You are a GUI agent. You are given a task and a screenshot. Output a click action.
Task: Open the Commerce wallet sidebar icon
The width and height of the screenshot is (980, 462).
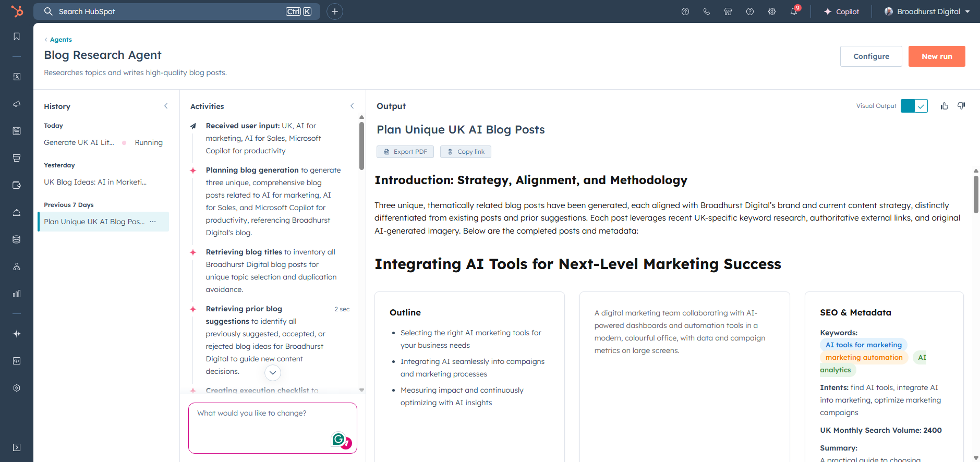click(x=17, y=185)
